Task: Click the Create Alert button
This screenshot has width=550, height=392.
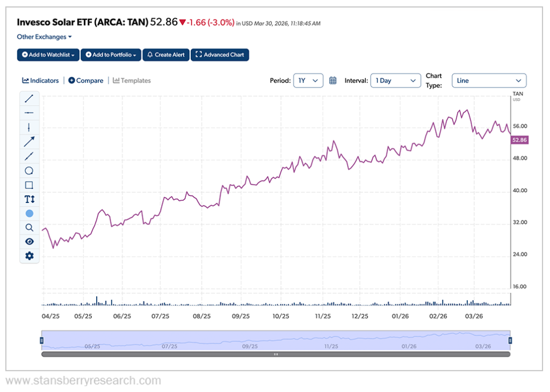Action: point(165,54)
